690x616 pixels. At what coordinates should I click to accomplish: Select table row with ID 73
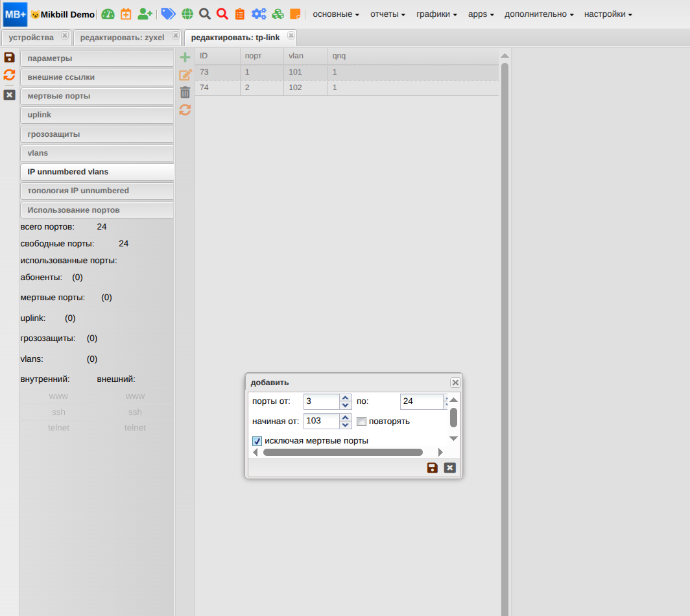[347, 72]
